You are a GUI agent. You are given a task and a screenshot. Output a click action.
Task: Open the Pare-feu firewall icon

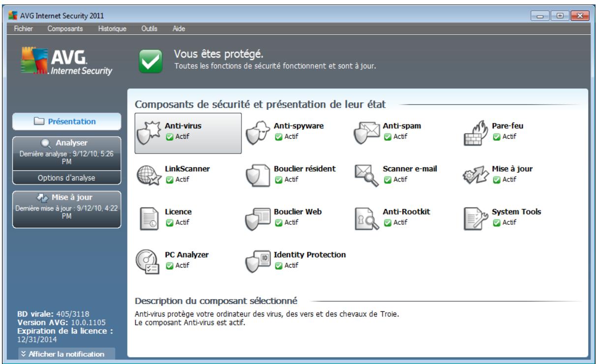point(477,133)
